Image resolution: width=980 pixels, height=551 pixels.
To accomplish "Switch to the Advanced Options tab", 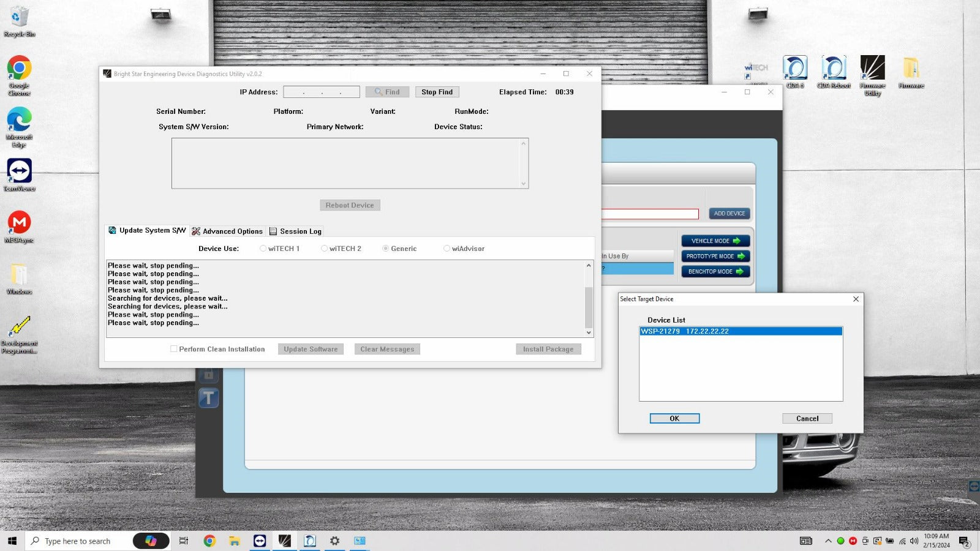I will [x=227, y=231].
